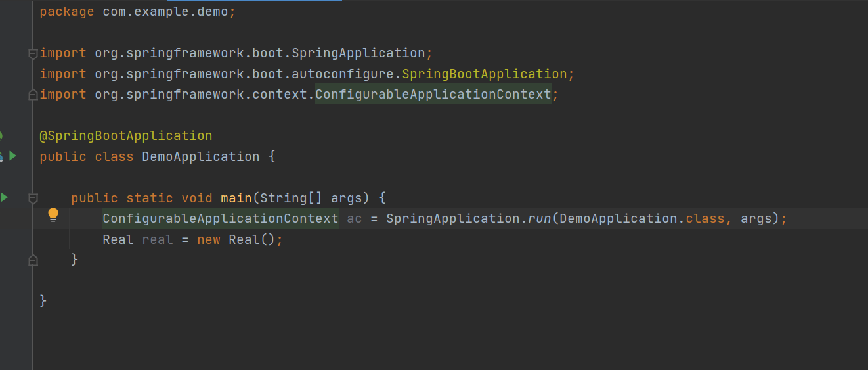The width and height of the screenshot is (868, 370).
Task: Click ConfigurableApplicationContext type inside main method
Action: 220,218
